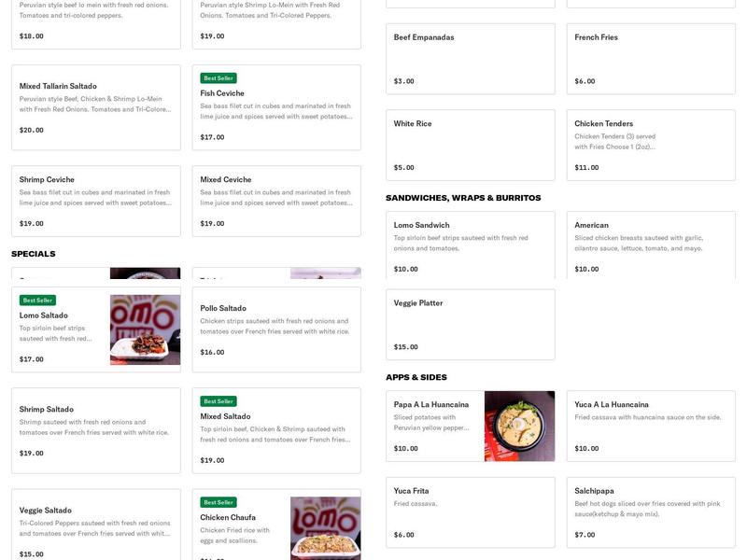This screenshot has width=747, height=560.
Task: Click the Best Seller badge on Fish Ceviche
Action: (x=219, y=78)
